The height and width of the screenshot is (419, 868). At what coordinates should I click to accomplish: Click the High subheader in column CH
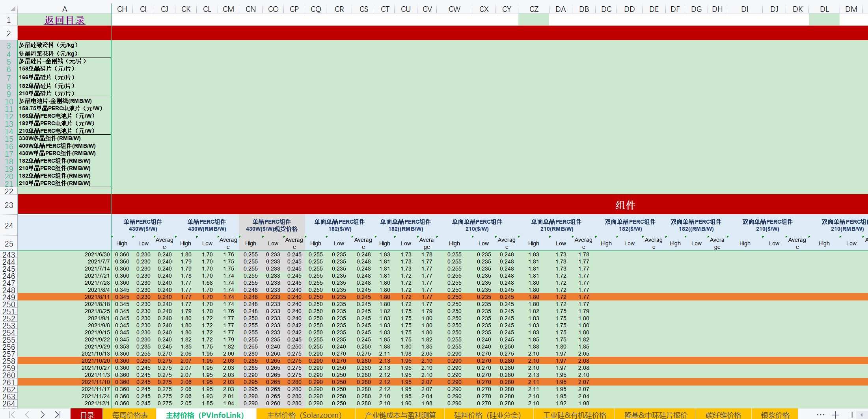coord(122,243)
